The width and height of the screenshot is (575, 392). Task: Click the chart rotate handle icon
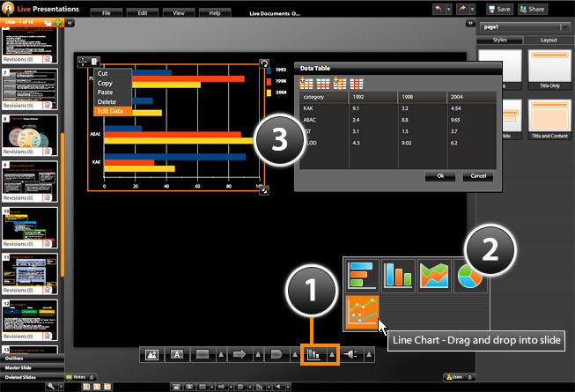pos(264,63)
